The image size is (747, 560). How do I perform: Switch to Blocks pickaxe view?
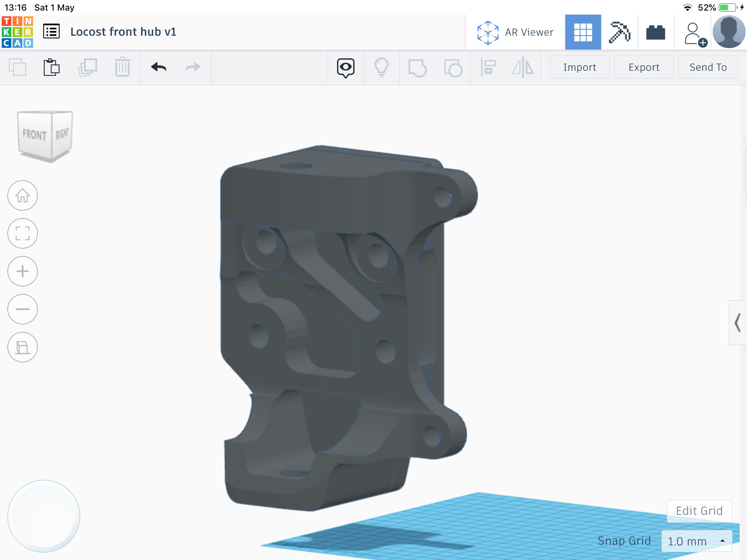tap(619, 32)
